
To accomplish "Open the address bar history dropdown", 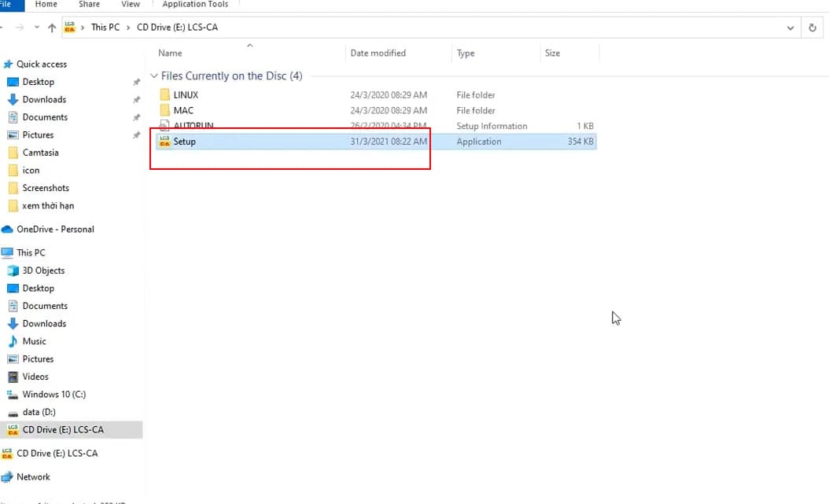I will pos(790,28).
